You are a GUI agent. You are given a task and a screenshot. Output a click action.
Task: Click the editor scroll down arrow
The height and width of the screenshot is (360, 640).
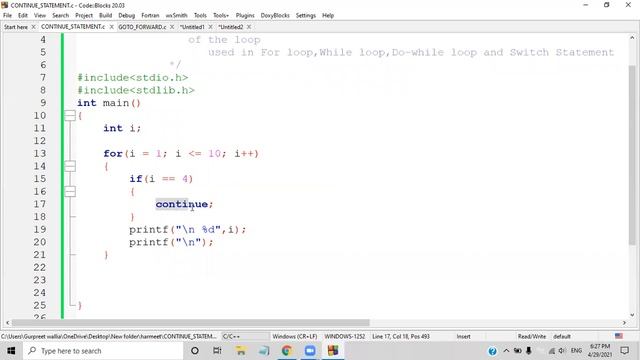point(632,315)
